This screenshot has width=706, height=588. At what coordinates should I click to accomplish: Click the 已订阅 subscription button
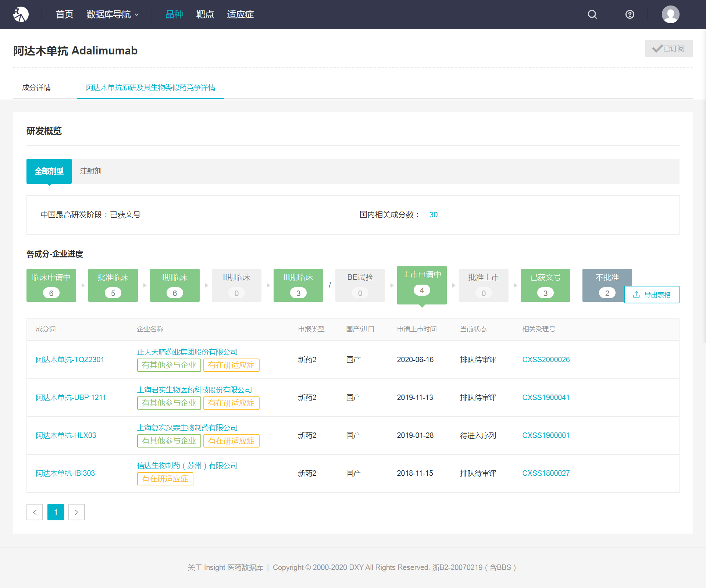pos(668,49)
